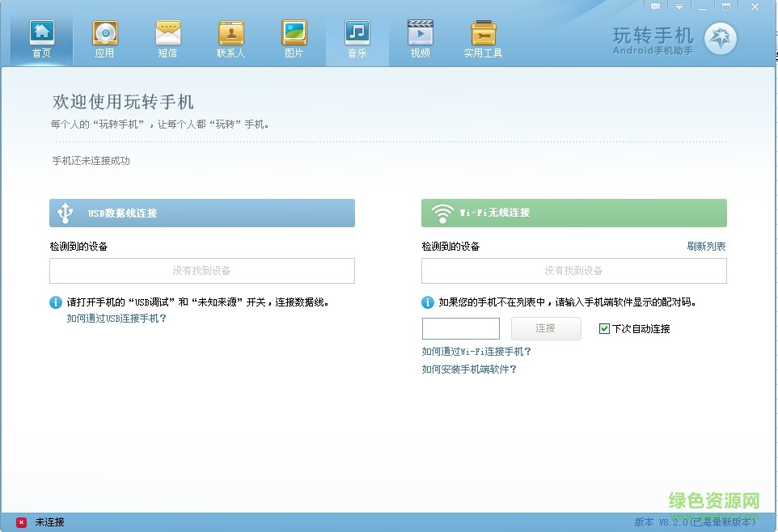Open the 如何通过Wi-Fi连接手机 help link
This screenshot has width=778, height=532.
pyautogui.click(x=478, y=351)
